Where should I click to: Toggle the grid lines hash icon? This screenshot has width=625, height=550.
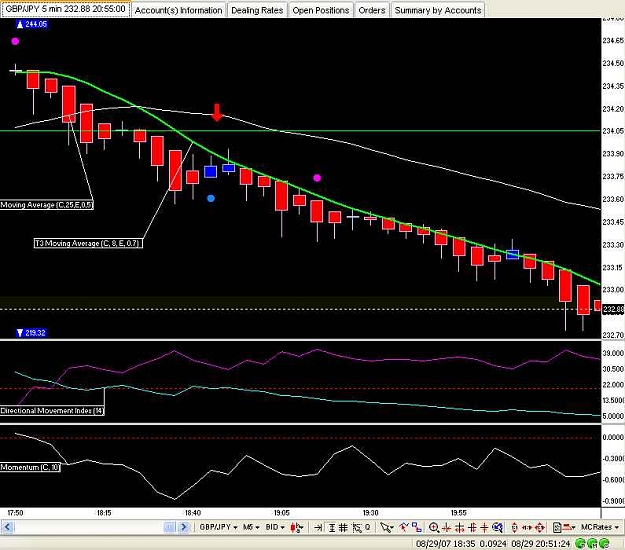pos(343,528)
